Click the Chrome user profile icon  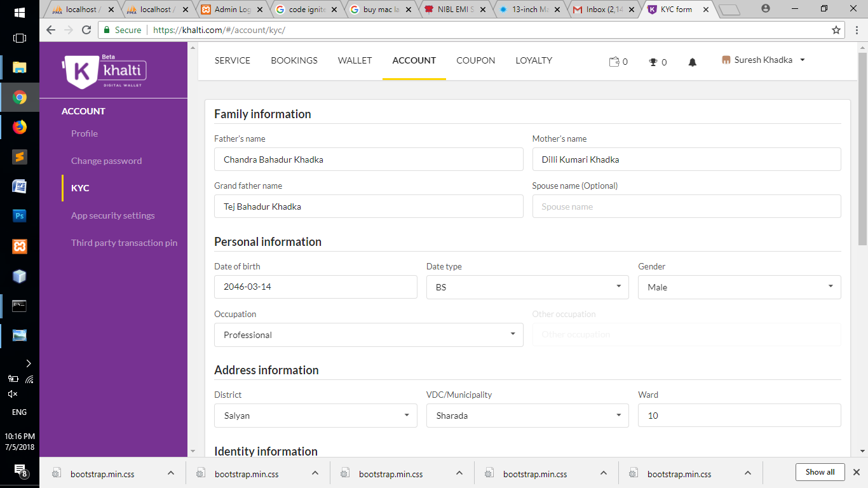[765, 9]
